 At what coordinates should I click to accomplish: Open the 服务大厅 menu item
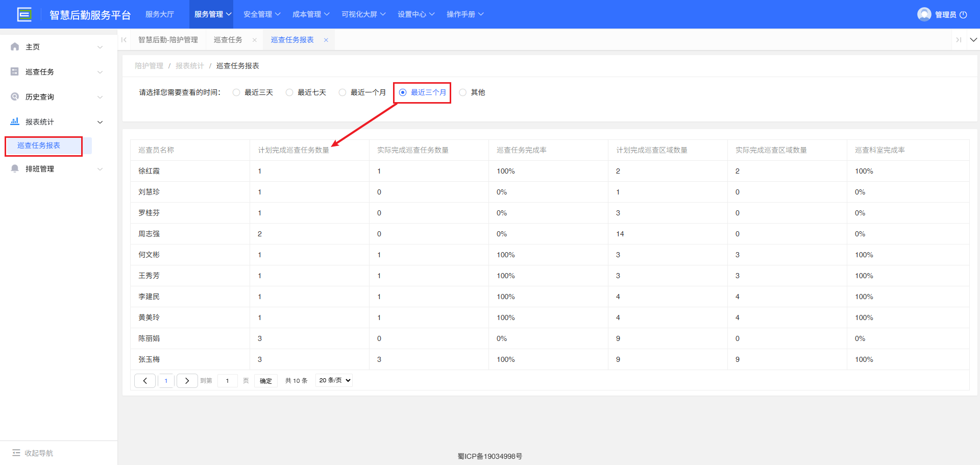pos(160,14)
